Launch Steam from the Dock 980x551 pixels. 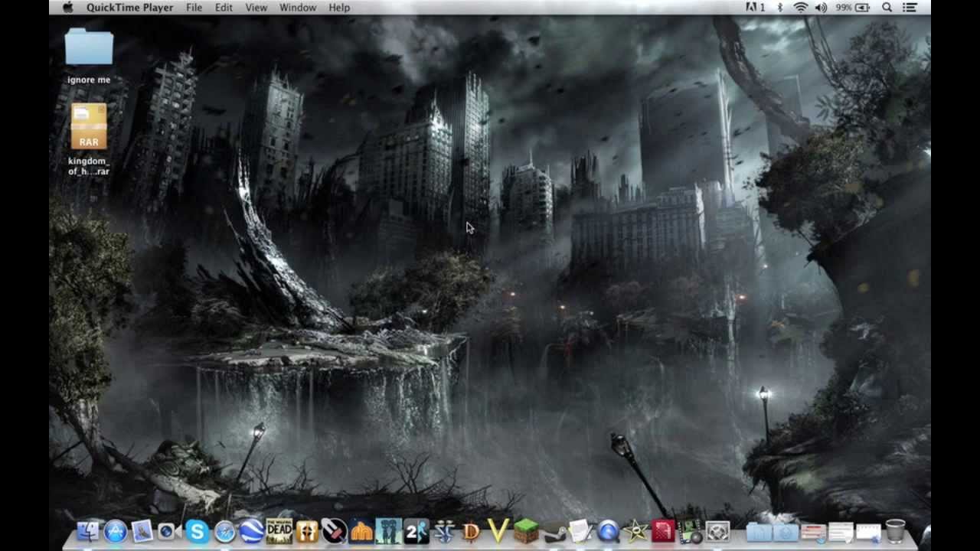click(x=554, y=531)
